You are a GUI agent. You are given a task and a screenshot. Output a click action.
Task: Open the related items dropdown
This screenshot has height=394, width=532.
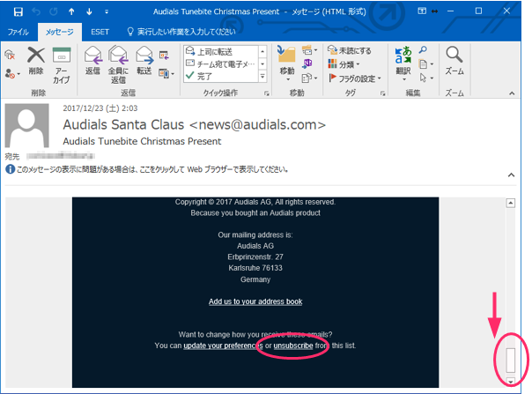(x=426, y=64)
